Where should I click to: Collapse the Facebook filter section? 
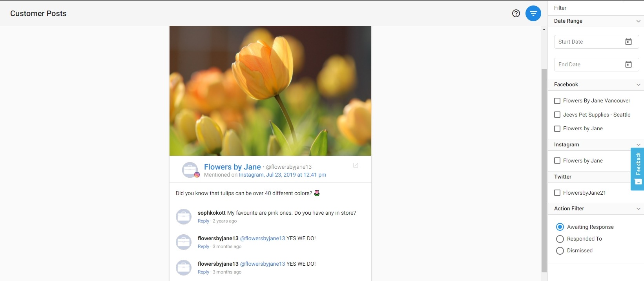[638, 85]
